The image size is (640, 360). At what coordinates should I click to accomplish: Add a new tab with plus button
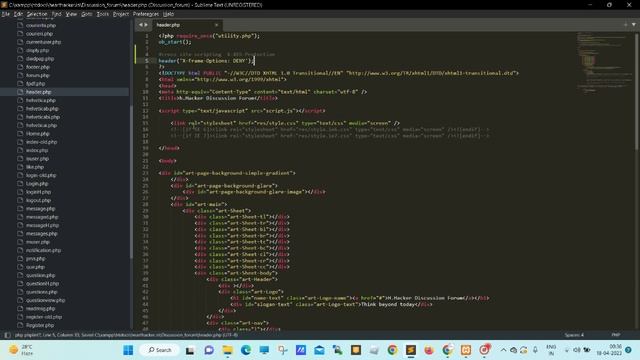click(x=625, y=25)
